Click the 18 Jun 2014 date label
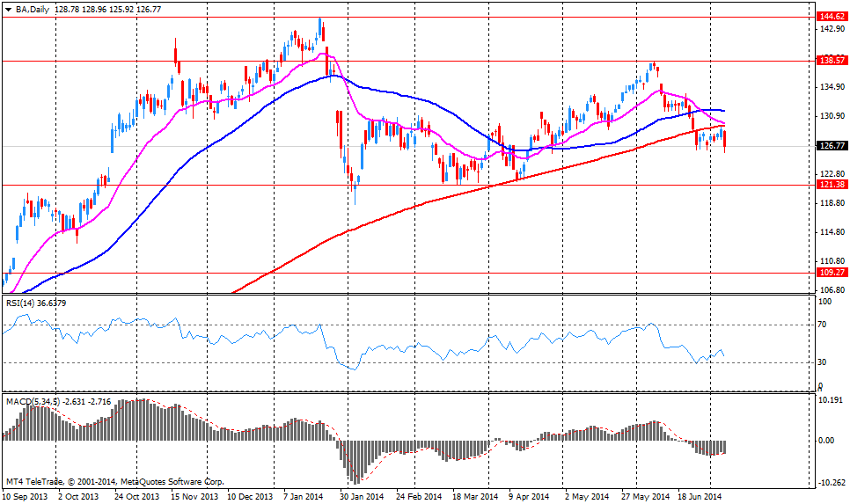Screen dimensions: 850x504 pos(700,497)
